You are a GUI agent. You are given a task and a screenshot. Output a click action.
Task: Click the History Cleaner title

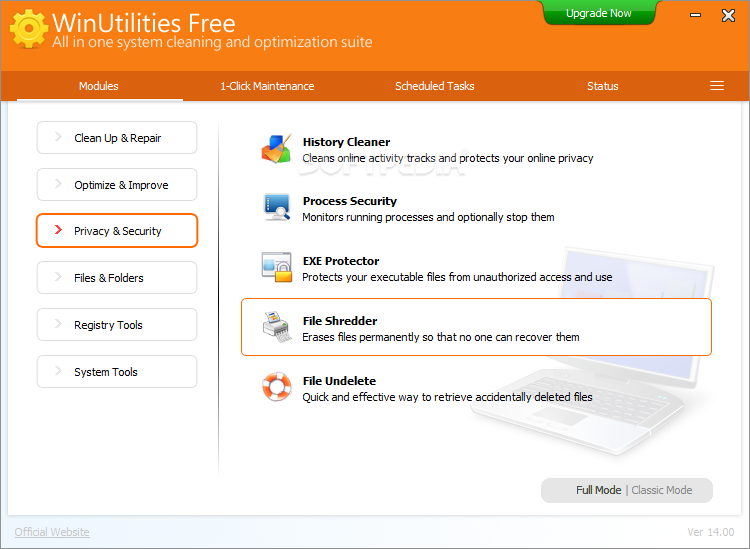[346, 142]
